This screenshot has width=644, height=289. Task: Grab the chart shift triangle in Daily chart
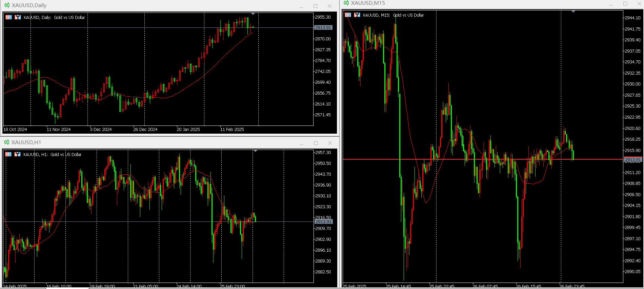[253, 14]
